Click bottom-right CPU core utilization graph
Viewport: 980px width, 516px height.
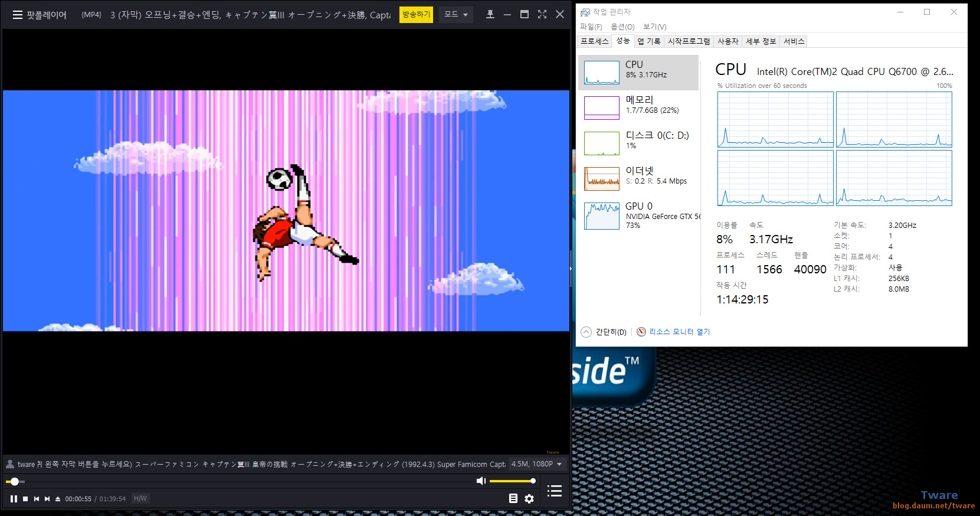click(x=894, y=178)
